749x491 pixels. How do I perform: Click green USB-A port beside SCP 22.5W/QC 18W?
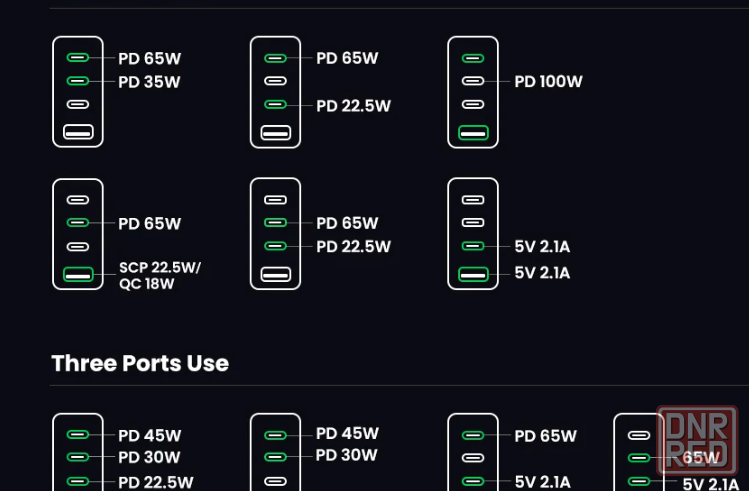point(78,273)
